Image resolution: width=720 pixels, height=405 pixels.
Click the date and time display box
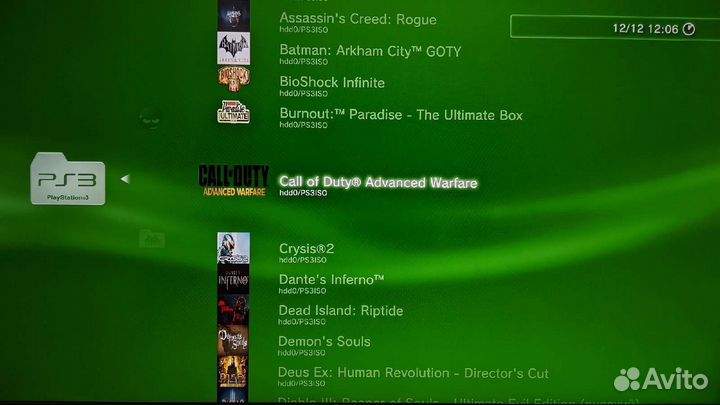click(615, 28)
